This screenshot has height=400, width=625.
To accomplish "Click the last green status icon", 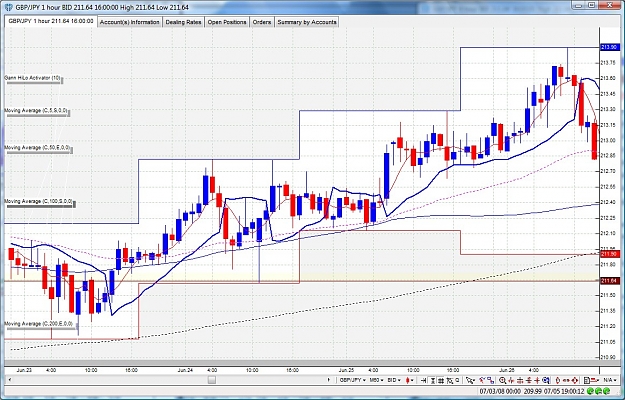I will (x=606, y=391).
